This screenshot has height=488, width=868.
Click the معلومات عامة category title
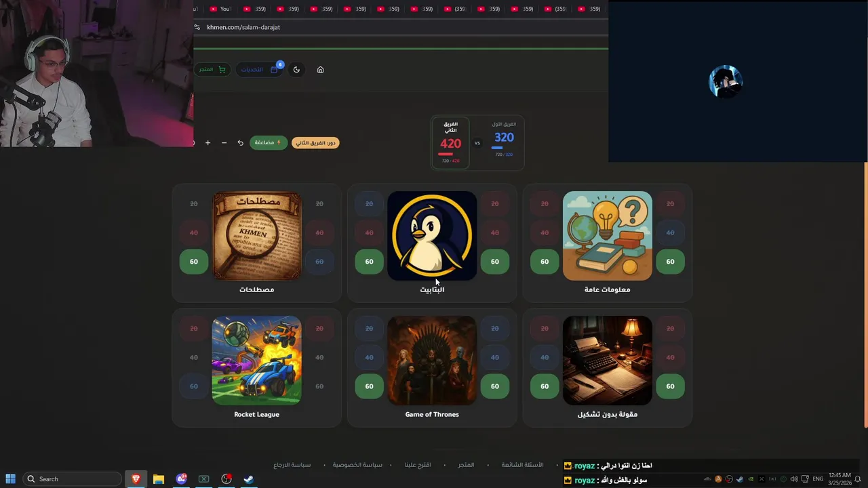(x=607, y=289)
